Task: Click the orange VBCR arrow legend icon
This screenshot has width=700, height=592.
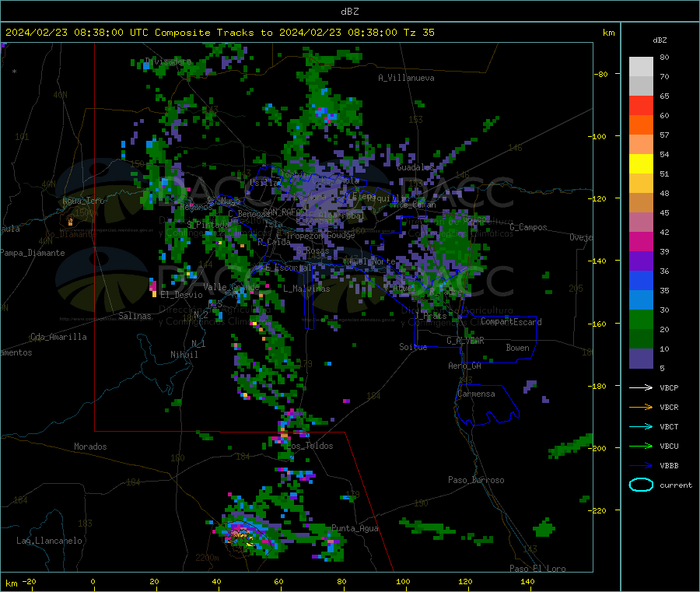Action: [x=641, y=407]
